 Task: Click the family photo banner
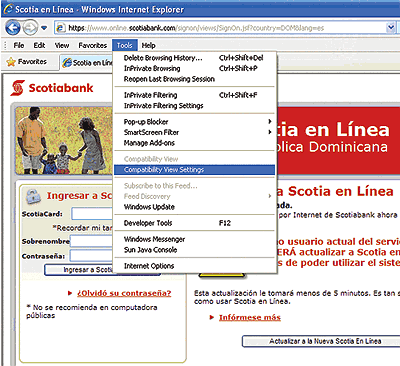64,141
